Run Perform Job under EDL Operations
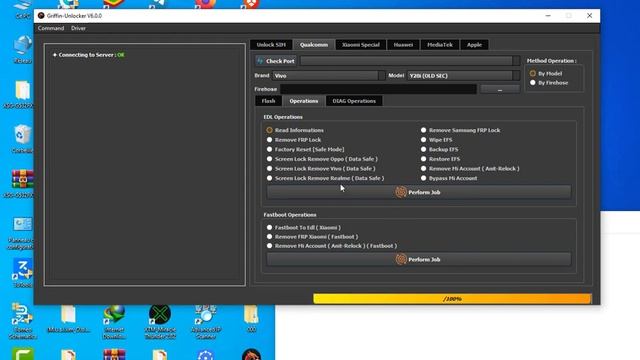Screen dimensions: 640x360 pyautogui.click(x=419, y=192)
